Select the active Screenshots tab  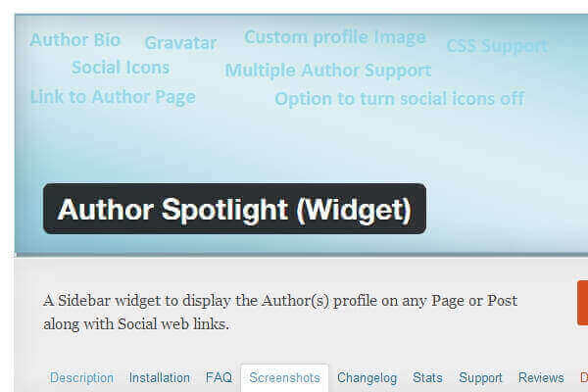(284, 377)
